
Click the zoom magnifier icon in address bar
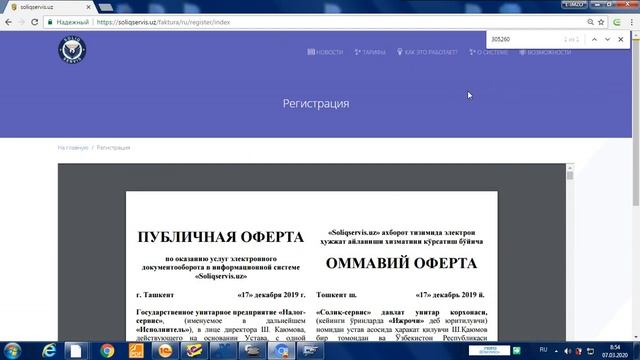(590, 22)
